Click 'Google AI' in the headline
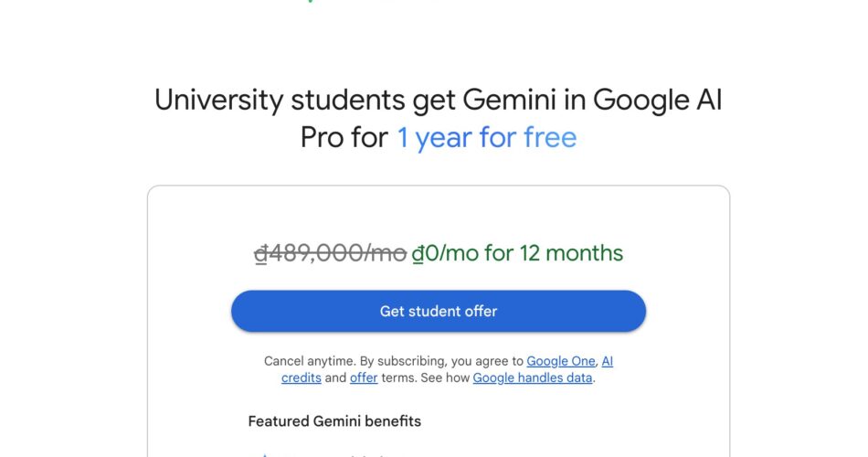The image size is (868, 457). (x=658, y=100)
